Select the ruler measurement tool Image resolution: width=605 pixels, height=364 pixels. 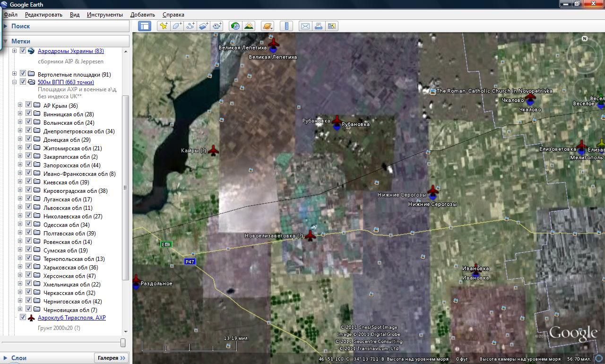pyautogui.click(x=286, y=26)
